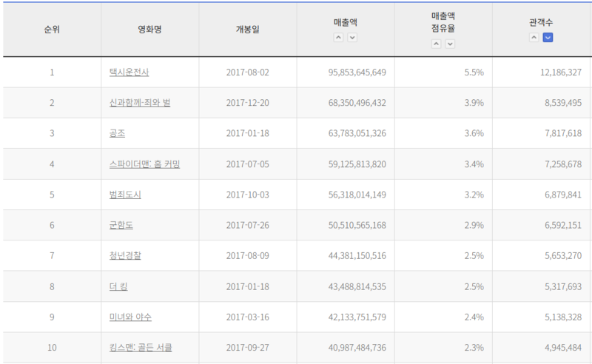This screenshot has width=592, height=364.
Task: Sort 매출액 column descending arrow
Action: pos(352,38)
